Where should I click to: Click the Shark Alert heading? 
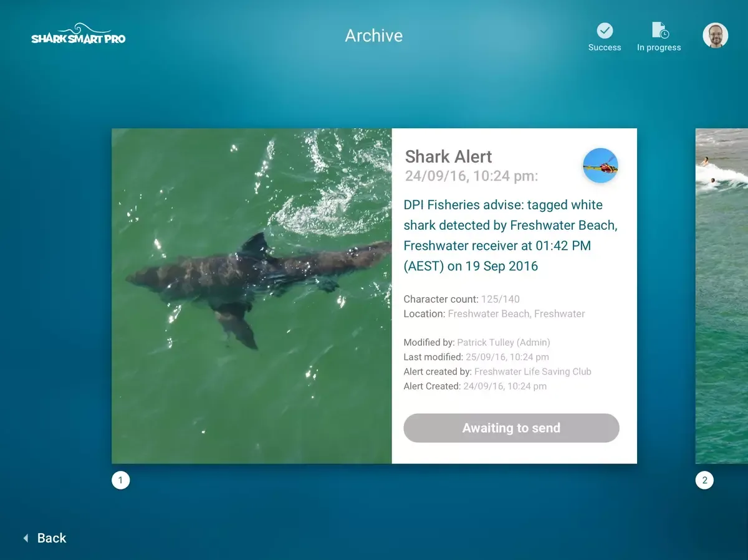point(448,156)
